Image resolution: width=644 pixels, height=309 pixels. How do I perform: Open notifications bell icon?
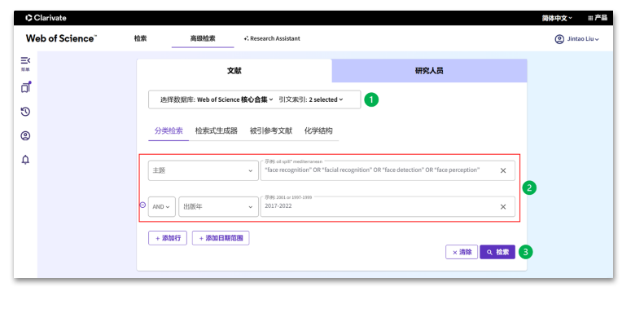pos(25,160)
